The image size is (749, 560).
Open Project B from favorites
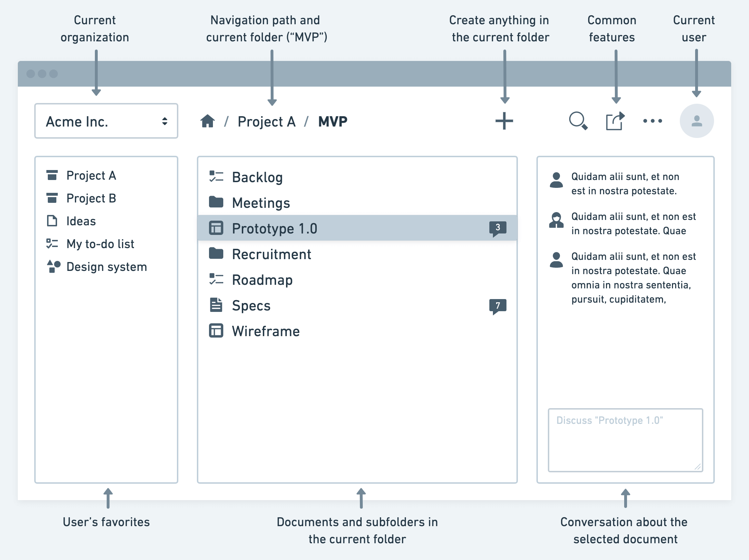click(x=91, y=199)
